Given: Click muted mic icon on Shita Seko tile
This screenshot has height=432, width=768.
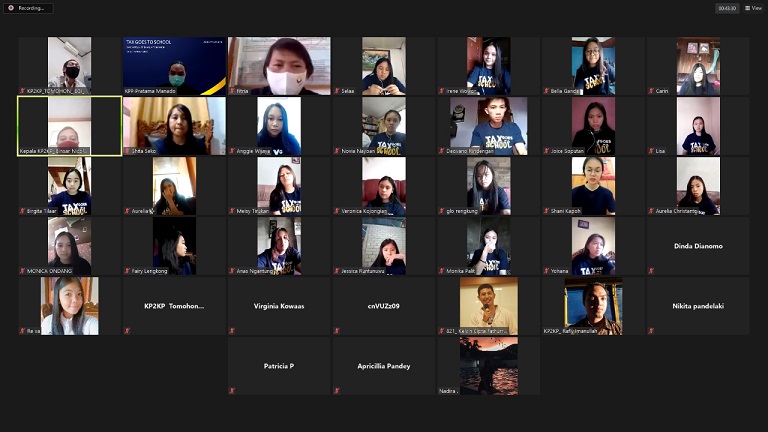Looking at the screenshot, I should 127,151.
